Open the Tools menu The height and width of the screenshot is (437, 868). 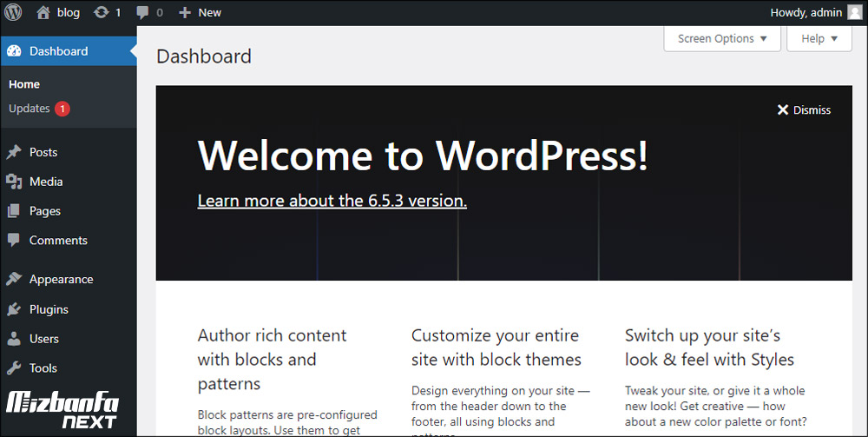click(x=69, y=367)
